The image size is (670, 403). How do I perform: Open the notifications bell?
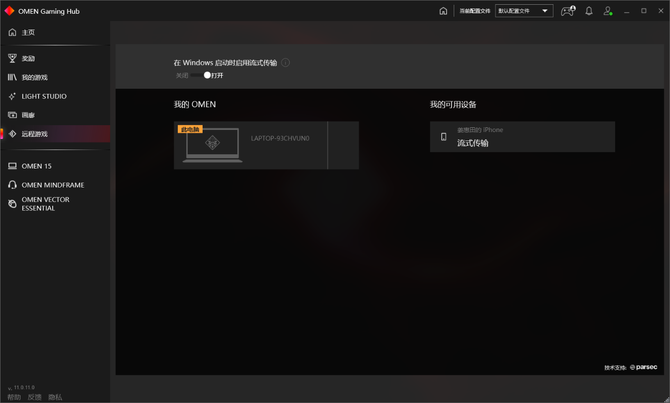pos(589,11)
